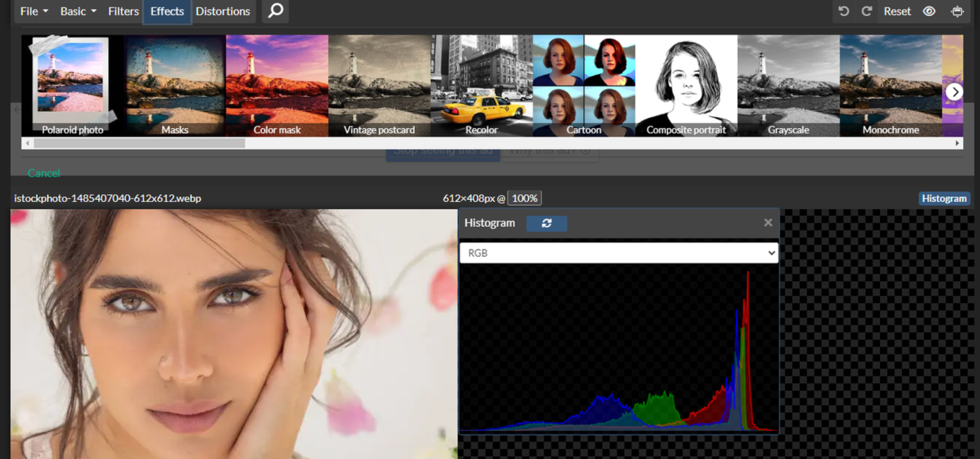This screenshot has height=459, width=980.
Task: Open the search tool
Action: 275,12
